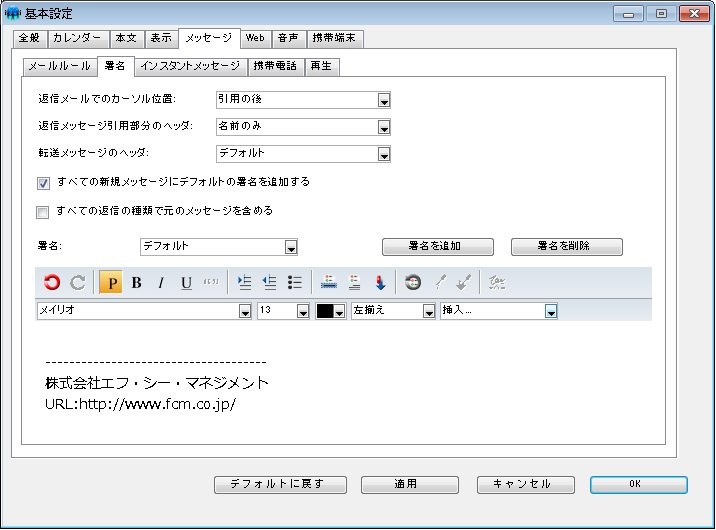Click the 署名を削除 button
Screen dimensions: 716x530
point(566,247)
